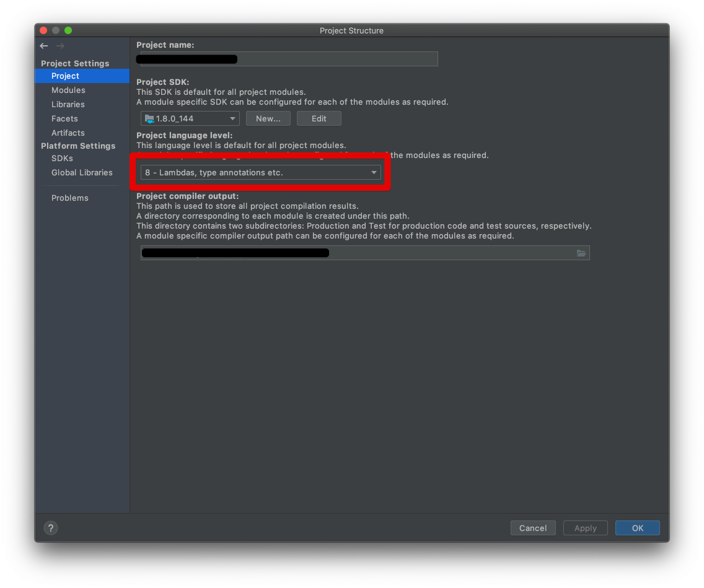Select the Modules settings page
Image resolution: width=704 pixels, height=588 pixels.
68,90
